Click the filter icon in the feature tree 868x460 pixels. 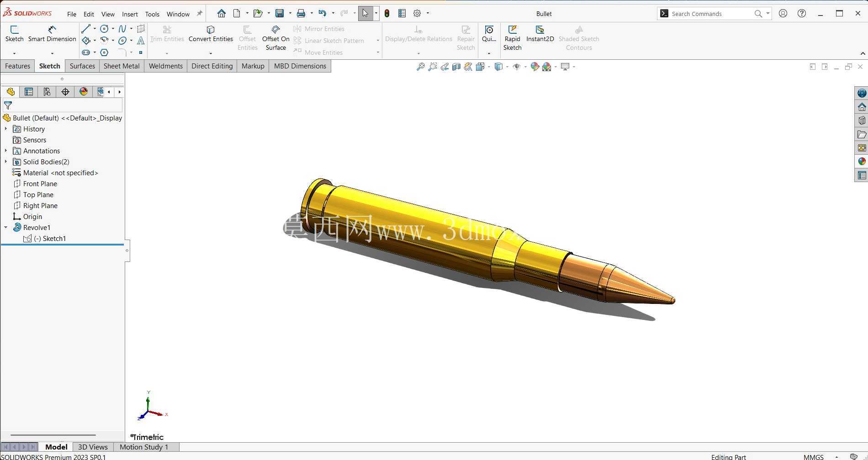(8, 105)
